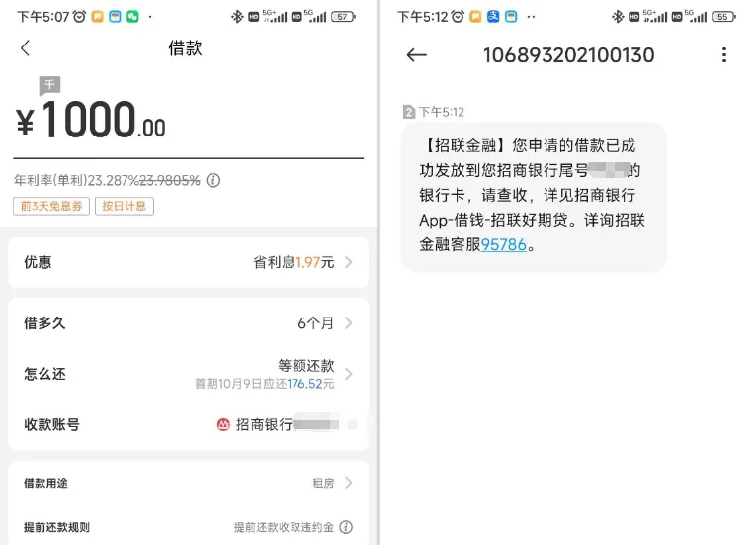
Task: Tap 收款账号 receiving account row label
Action: click(51, 424)
